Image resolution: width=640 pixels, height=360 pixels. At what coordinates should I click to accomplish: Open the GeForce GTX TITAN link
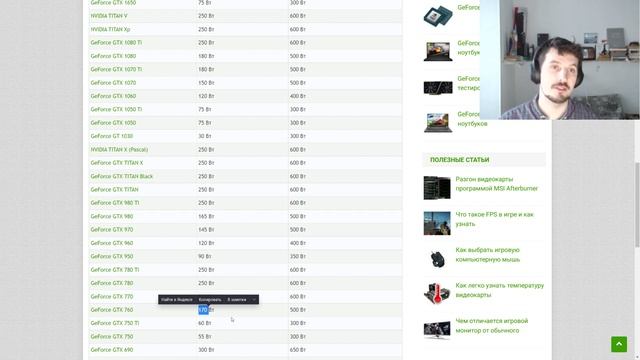pos(114,189)
